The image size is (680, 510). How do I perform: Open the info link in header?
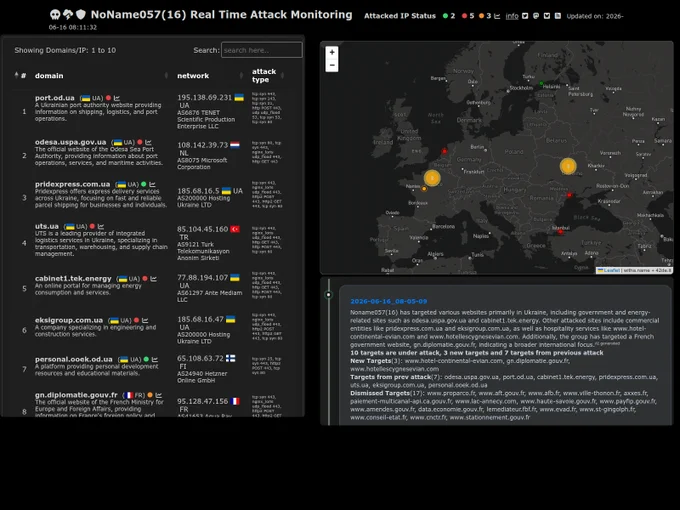[x=512, y=16]
